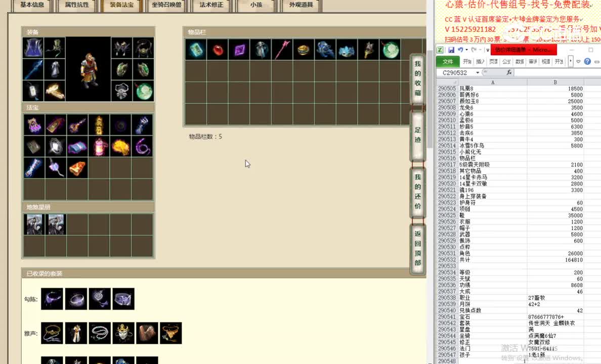The height and width of the screenshot is (364, 601).
Task: Open the 开始 ribbon tab in Excel
Action: pyautogui.click(x=466, y=61)
